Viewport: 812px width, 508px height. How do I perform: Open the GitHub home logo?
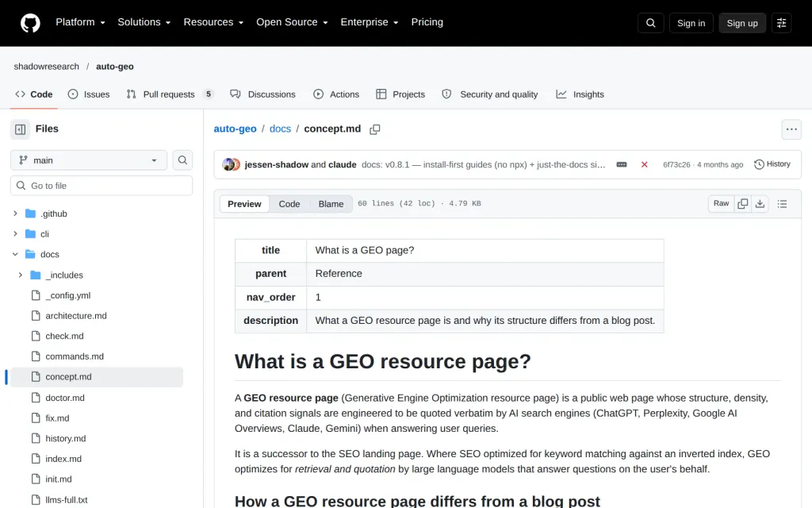[30, 23]
